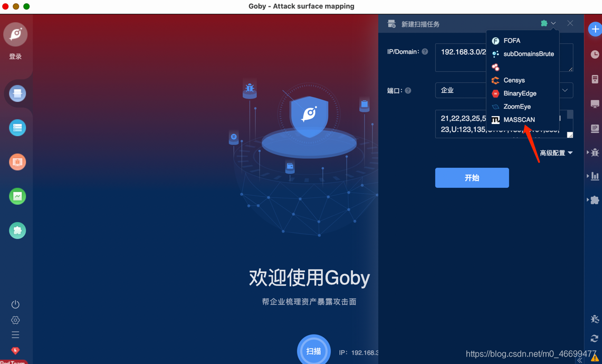Collapse the green scanner selector chevron

552,23
